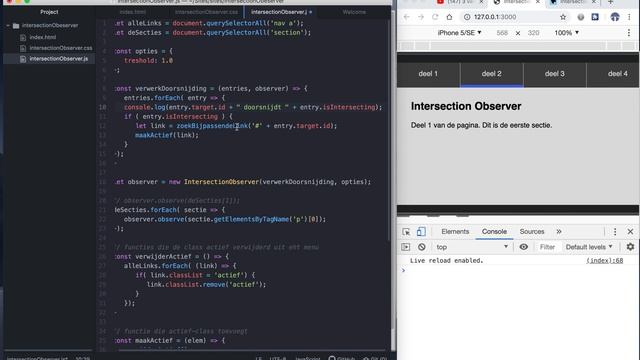The width and height of the screenshot is (640, 360).
Task: Open the Sources tab in DevTools
Action: coord(532,231)
